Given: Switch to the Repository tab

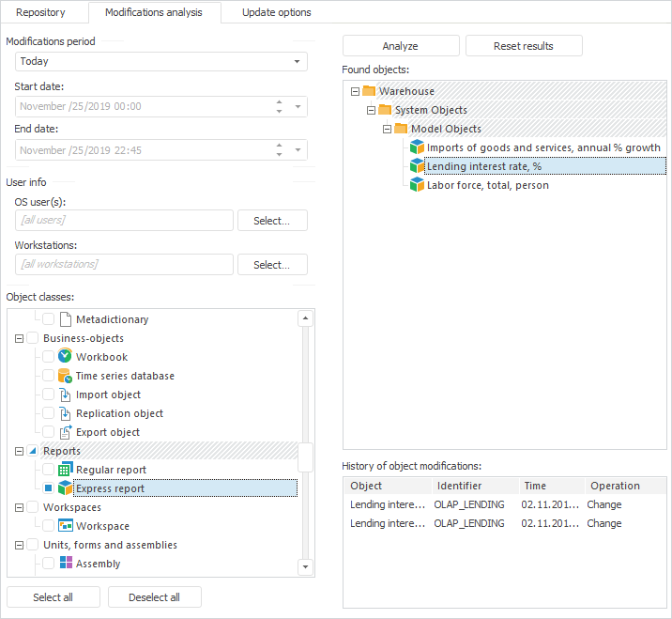Looking at the screenshot, I should [x=40, y=13].
